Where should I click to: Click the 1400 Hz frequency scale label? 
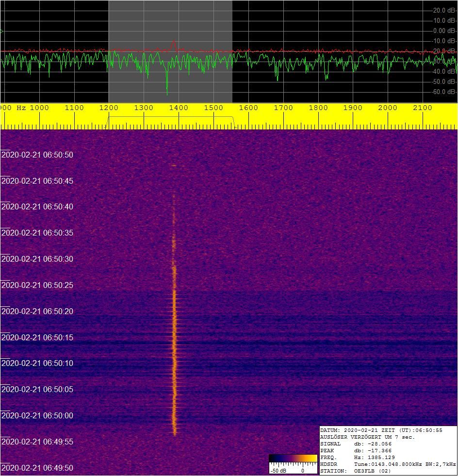pyautogui.click(x=179, y=108)
